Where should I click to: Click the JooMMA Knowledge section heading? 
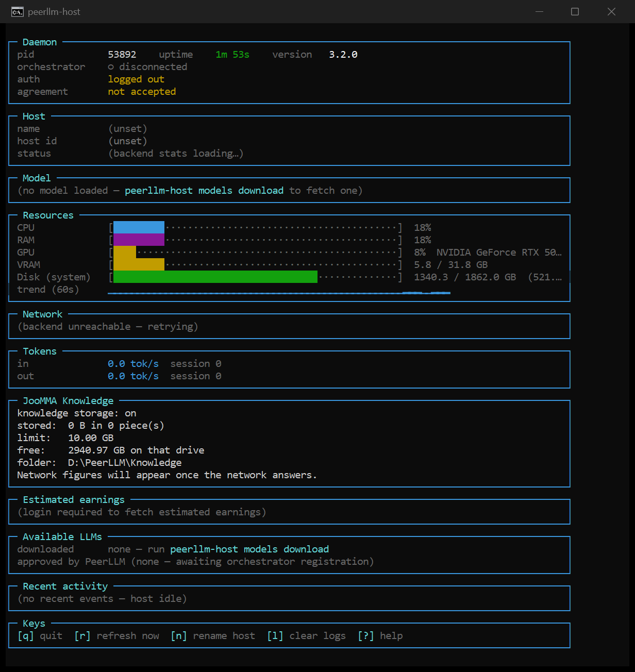click(68, 401)
